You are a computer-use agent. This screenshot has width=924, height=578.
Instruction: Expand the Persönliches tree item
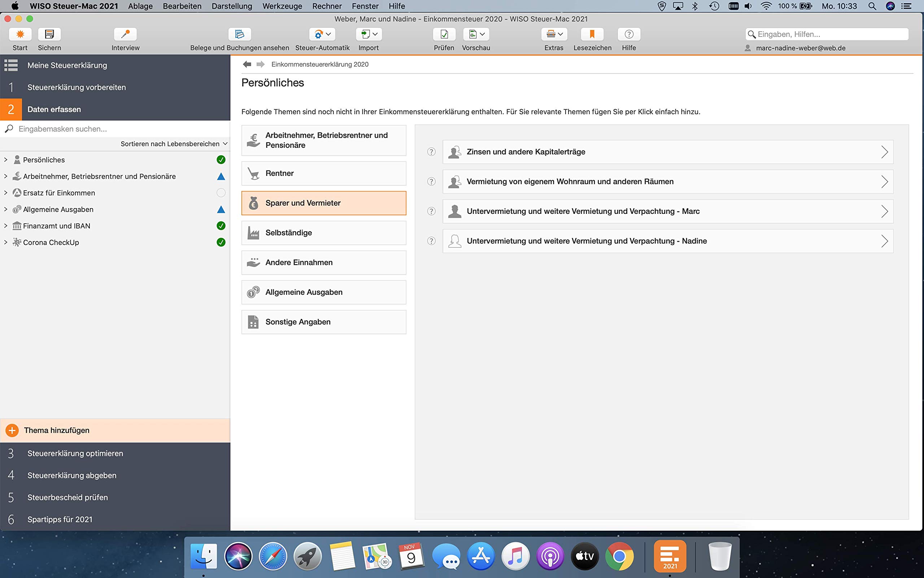[6, 160]
